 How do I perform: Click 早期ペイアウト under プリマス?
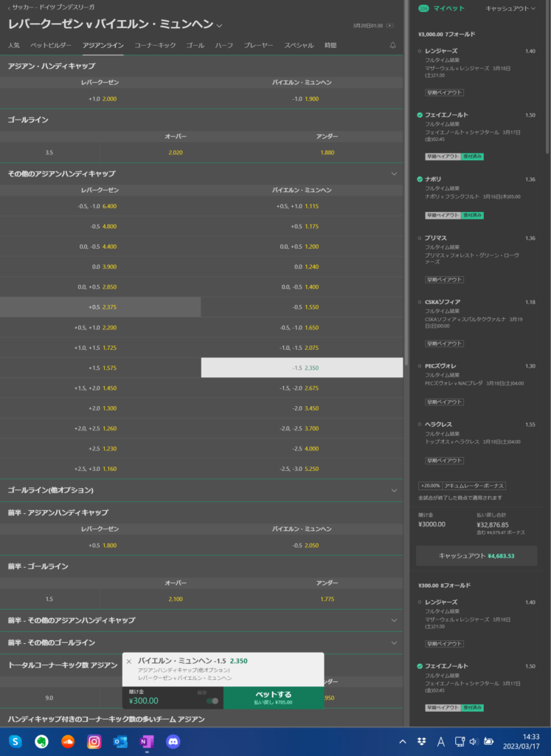click(444, 280)
